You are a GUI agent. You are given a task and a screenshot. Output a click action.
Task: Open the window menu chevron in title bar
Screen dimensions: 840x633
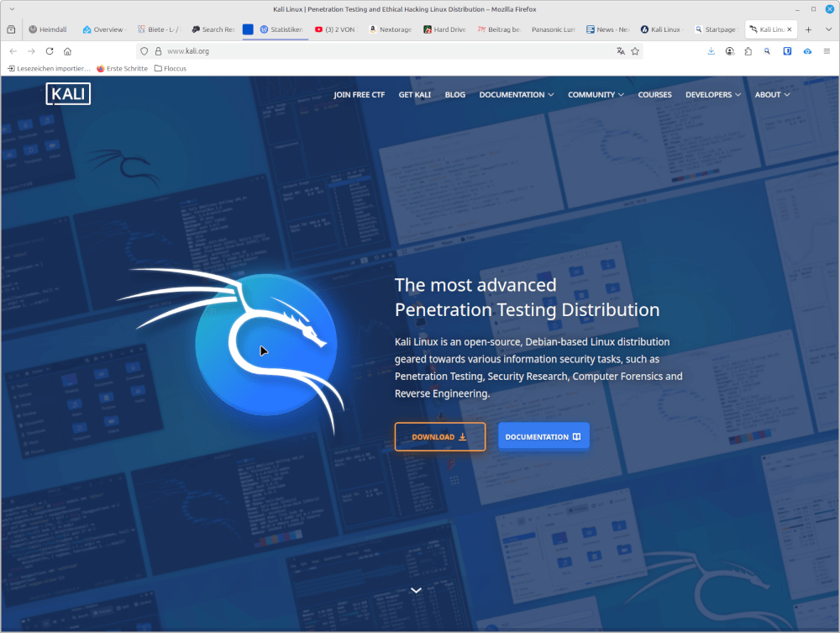pos(12,9)
